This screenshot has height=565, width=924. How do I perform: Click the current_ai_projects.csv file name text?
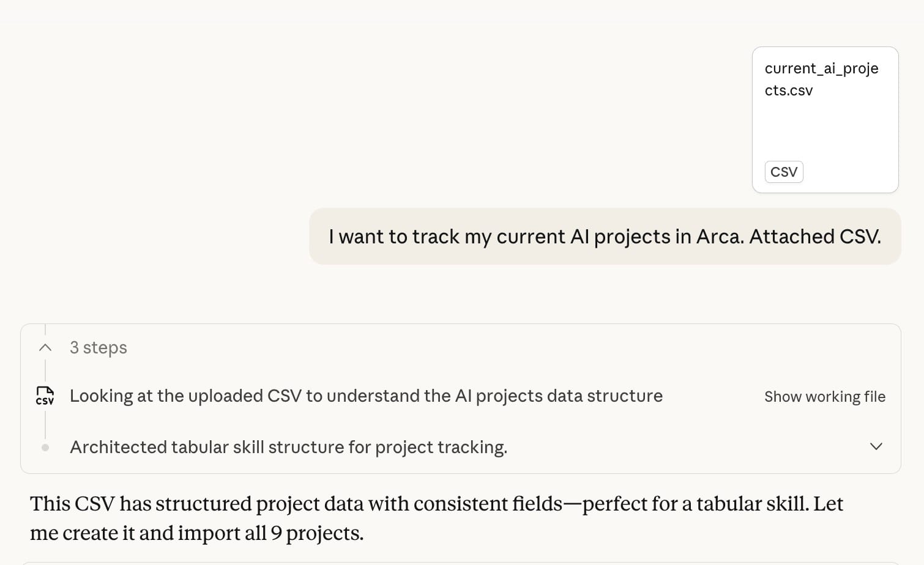coord(821,79)
